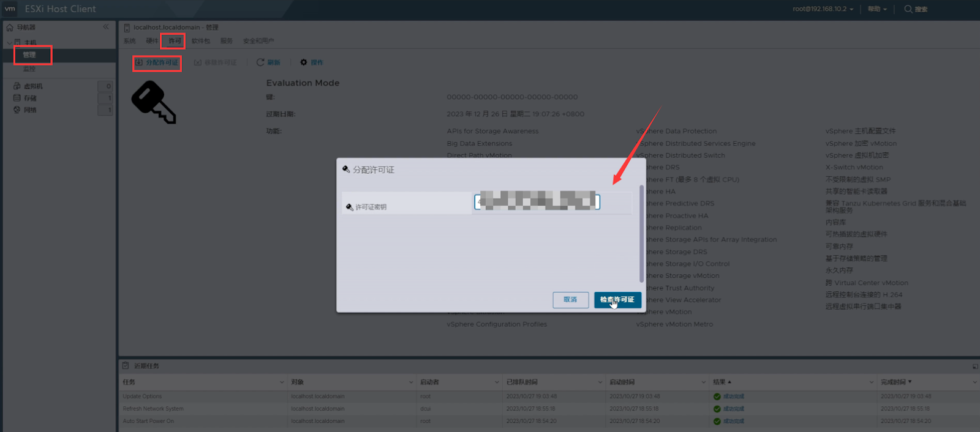This screenshot has width=980, height=432.
Task: Click the Auto Start Power On task row
Action: point(549,421)
